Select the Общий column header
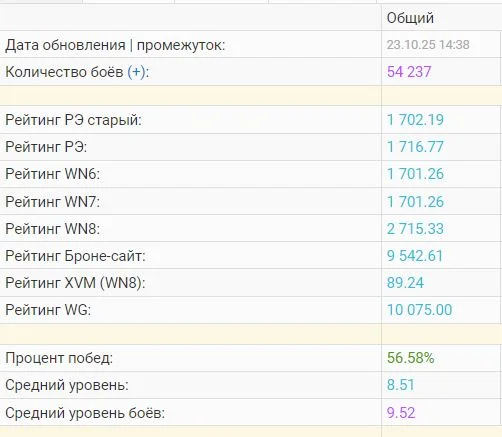The width and height of the screenshot is (502, 437). (410, 18)
